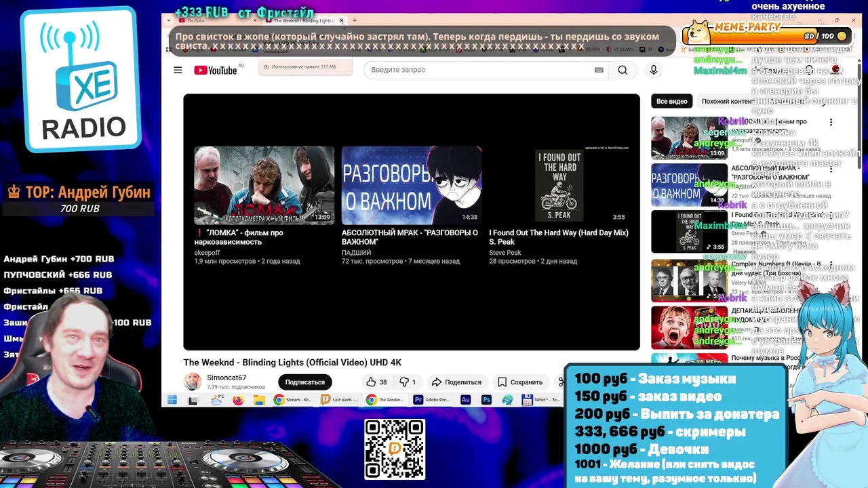
Task: Subscribe using the Подписаться button
Action: (x=304, y=382)
